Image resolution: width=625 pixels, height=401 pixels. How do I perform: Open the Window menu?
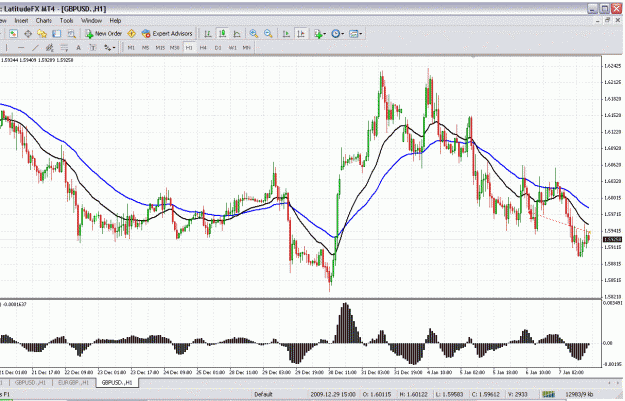coord(91,21)
